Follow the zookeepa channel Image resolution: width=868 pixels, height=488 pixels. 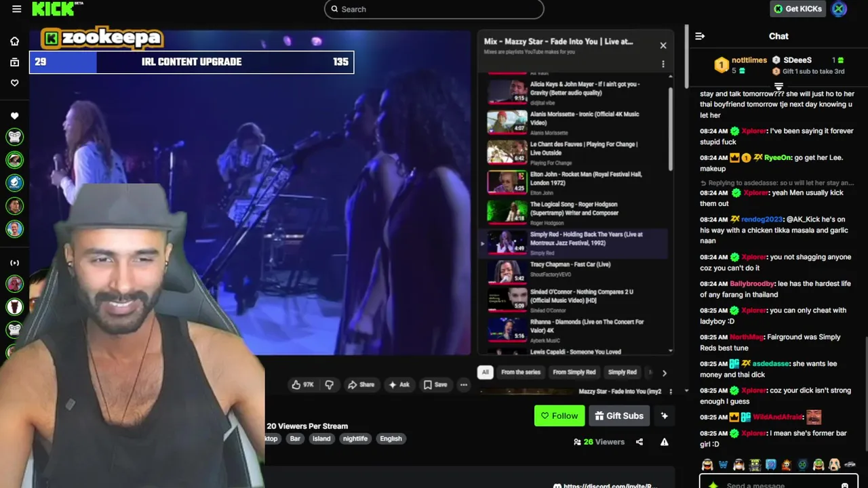(559, 415)
